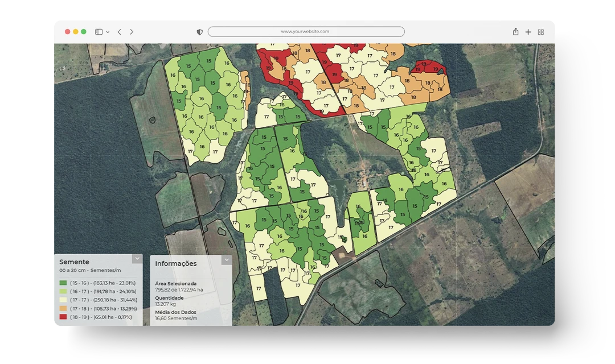
Task: Click the 65,01 ha - 8,17% legend entry
Action: (x=100, y=317)
